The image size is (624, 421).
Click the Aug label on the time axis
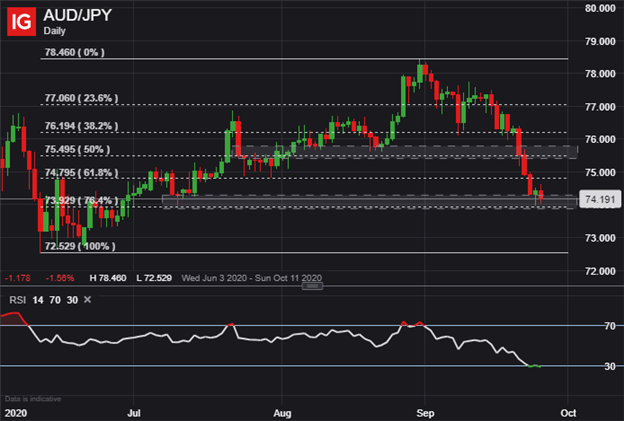(x=282, y=413)
